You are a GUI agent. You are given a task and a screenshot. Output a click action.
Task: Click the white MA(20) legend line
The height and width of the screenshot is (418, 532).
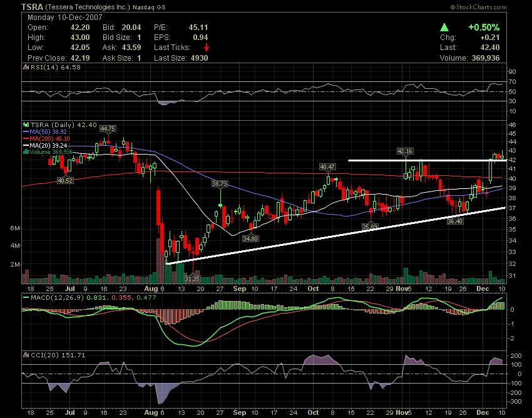pyautogui.click(x=26, y=146)
